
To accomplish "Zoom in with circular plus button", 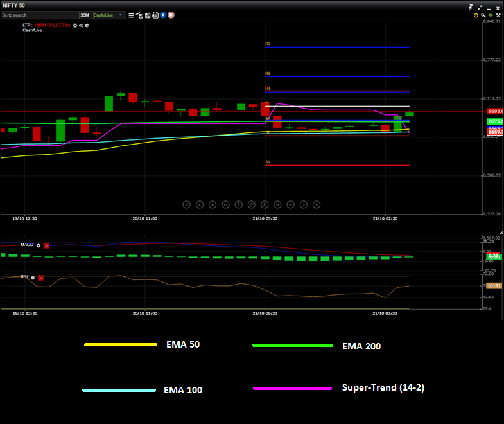I will coord(213,204).
